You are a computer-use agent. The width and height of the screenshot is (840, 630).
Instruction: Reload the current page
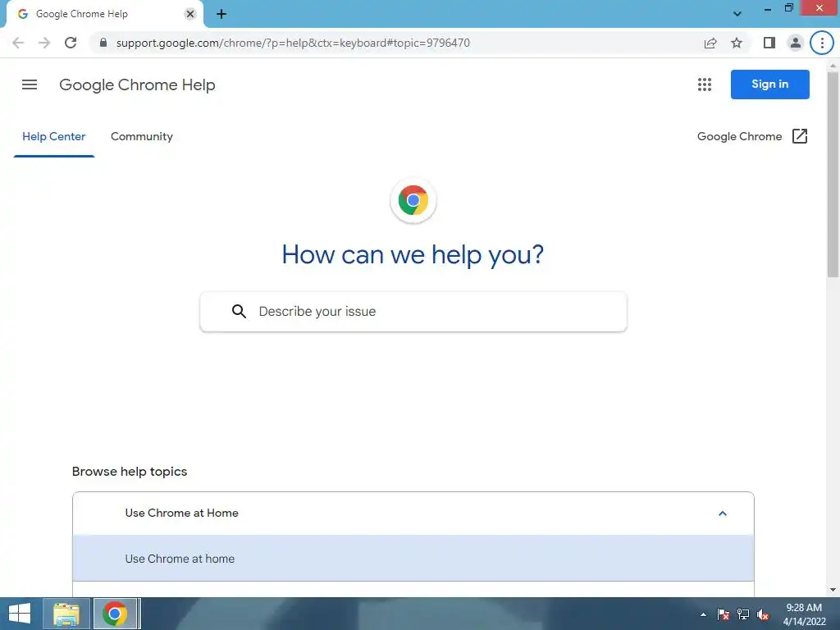click(x=71, y=43)
